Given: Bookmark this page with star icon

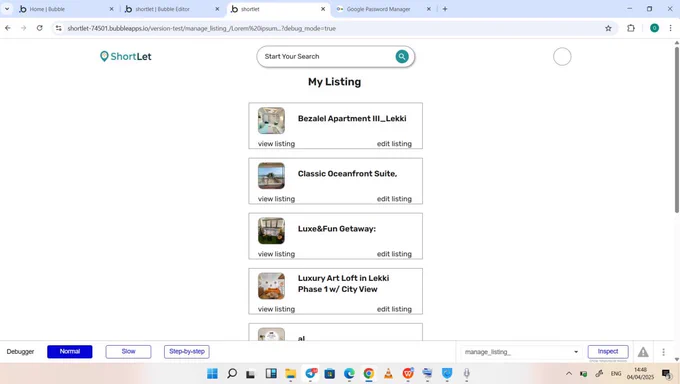Looking at the screenshot, I should click(608, 28).
